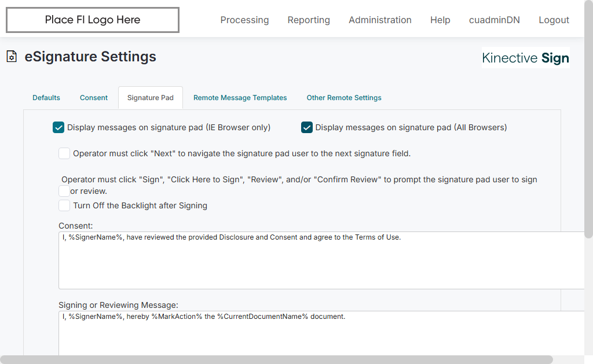Image resolution: width=593 pixels, height=364 pixels.
Task: Enable Operator must click "Next" checkbox
Action: [64, 153]
